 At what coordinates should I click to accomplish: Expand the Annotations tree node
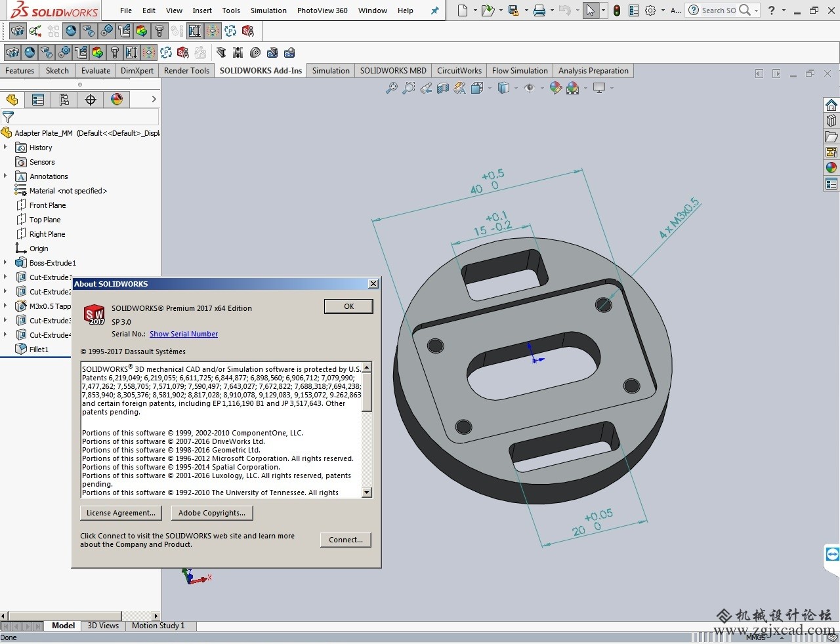[5, 176]
